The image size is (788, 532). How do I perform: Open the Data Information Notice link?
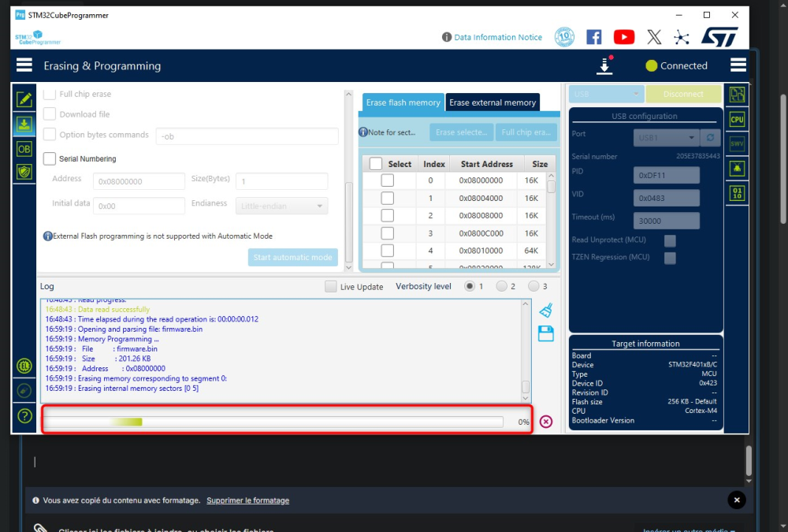pyautogui.click(x=498, y=37)
